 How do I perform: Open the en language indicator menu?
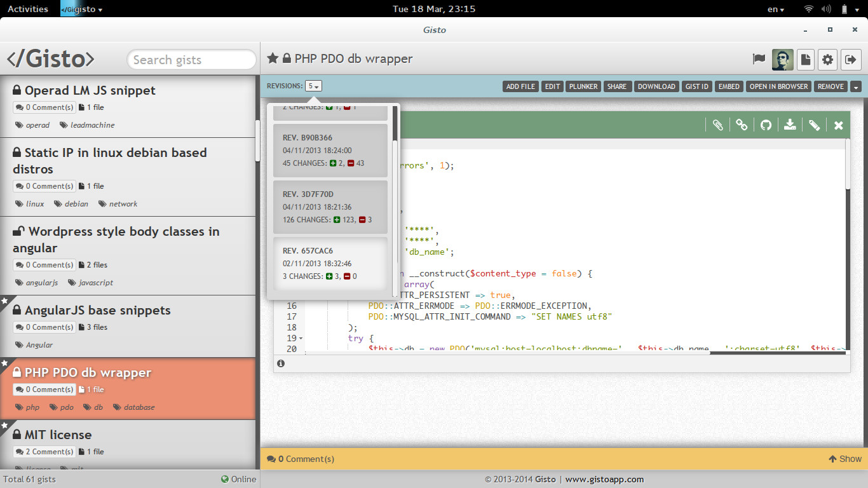(776, 9)
